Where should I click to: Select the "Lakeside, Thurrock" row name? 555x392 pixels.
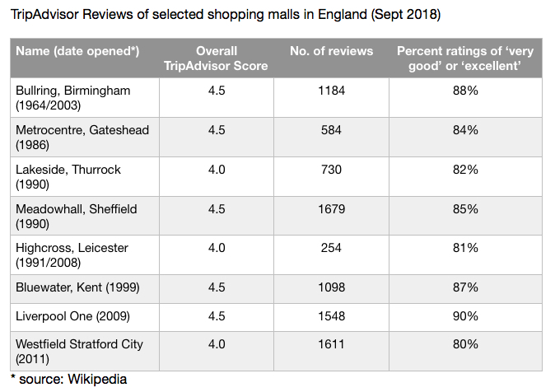click(68, 176)
